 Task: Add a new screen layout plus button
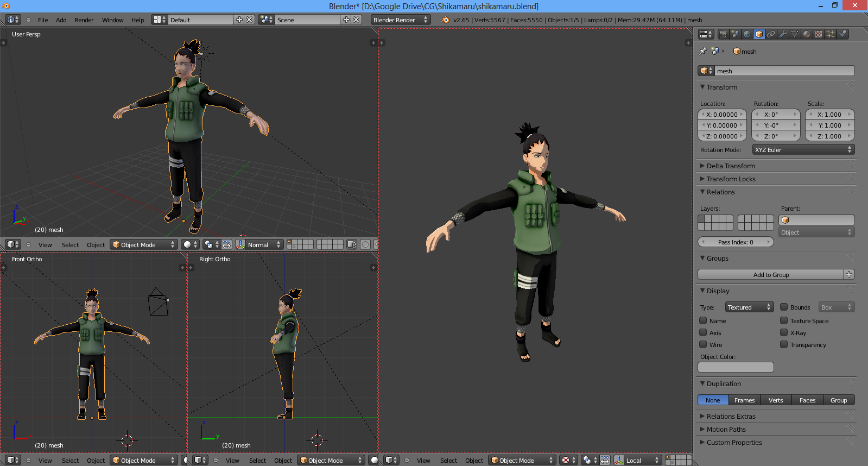[239, 20]
